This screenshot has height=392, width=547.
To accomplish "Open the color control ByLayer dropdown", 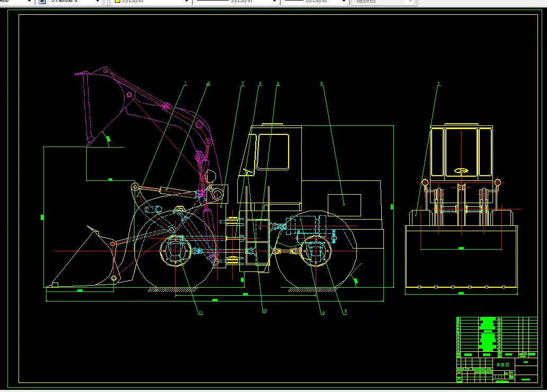I will click(151, 2).
